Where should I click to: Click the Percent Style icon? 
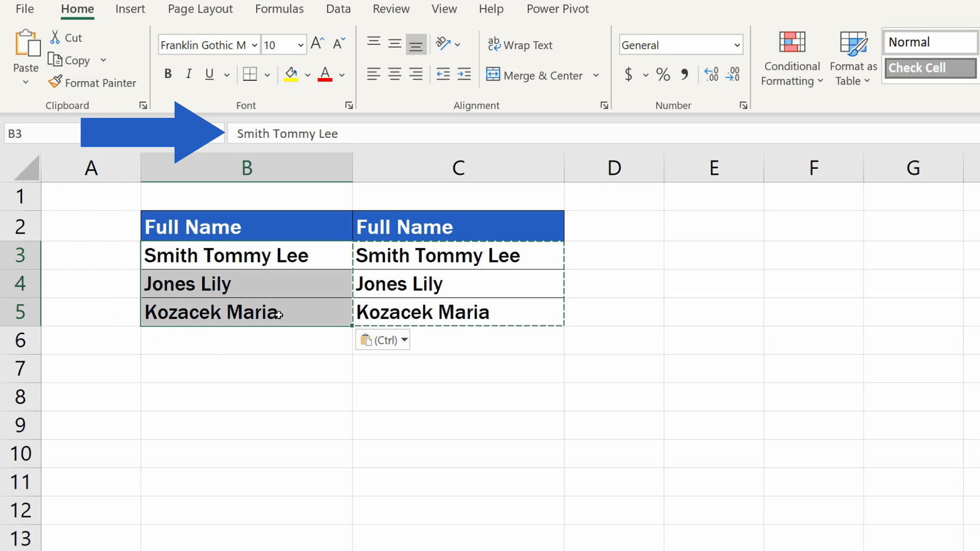[x=663, y=75]
